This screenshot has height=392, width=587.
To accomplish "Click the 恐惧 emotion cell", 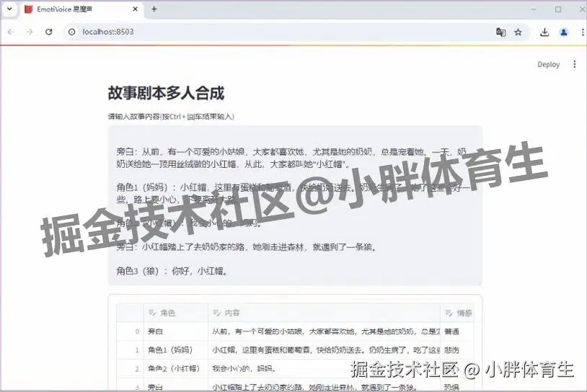I will (457, 386).
